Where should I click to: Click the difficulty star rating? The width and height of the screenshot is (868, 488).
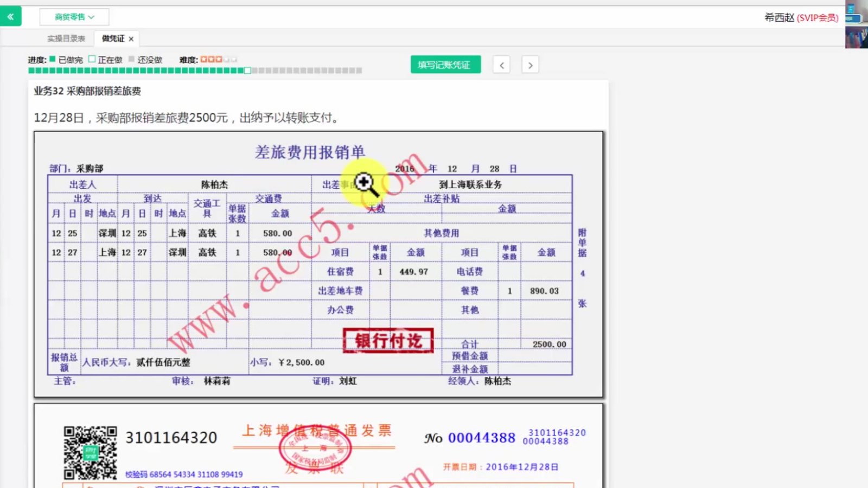(219, 60)
